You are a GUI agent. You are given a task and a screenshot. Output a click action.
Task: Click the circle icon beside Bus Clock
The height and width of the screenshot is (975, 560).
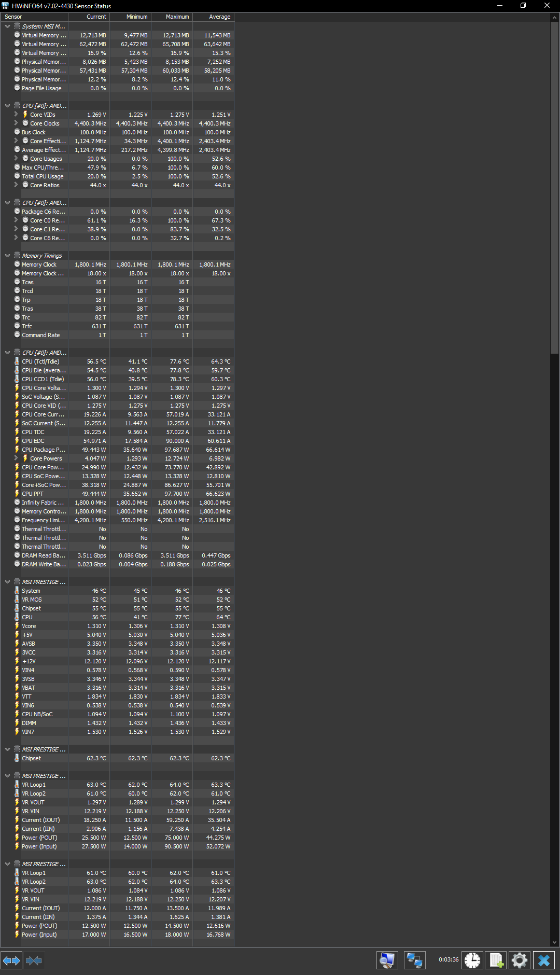(17, 132)
